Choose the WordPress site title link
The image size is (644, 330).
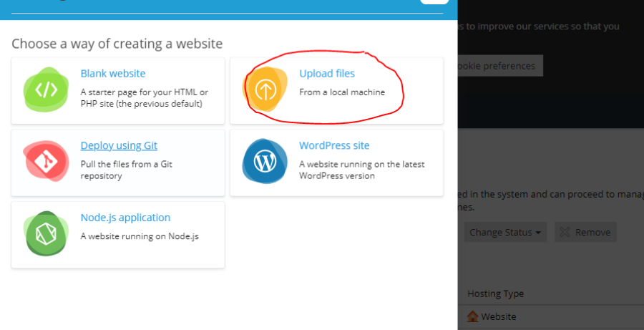pyautogui.click(x=334, y=145)
